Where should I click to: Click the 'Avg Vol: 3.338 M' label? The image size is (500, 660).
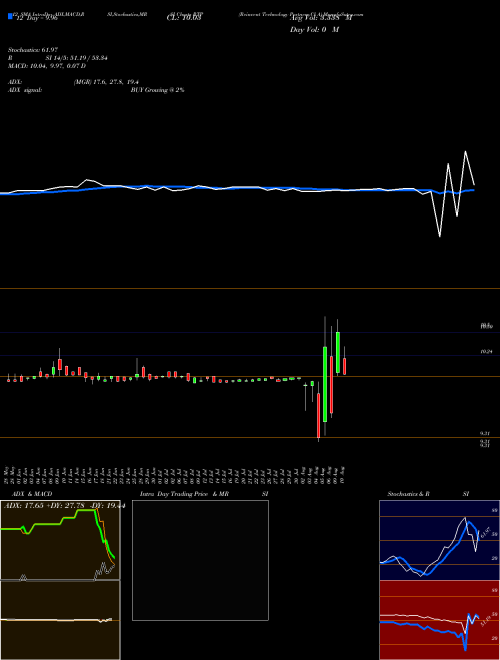(320, 18)
